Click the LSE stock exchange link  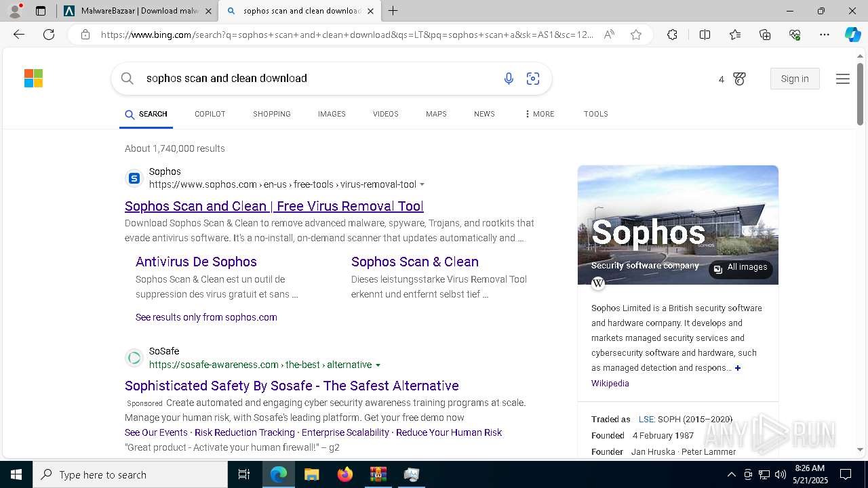click(646, 420)
